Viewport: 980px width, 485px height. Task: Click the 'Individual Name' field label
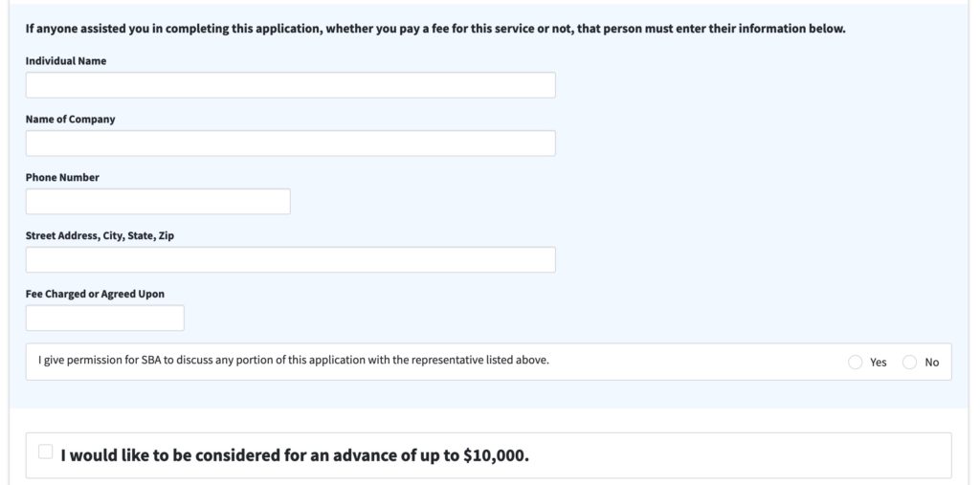click(66, 61)
